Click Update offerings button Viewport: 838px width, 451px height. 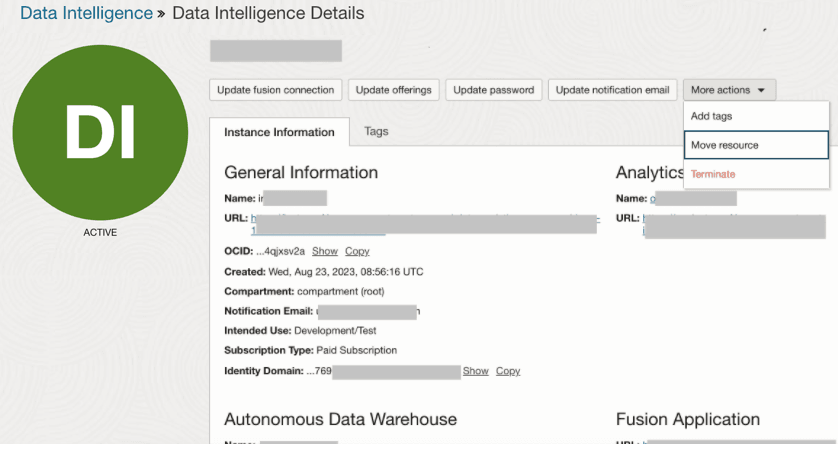tap(394, 90)
